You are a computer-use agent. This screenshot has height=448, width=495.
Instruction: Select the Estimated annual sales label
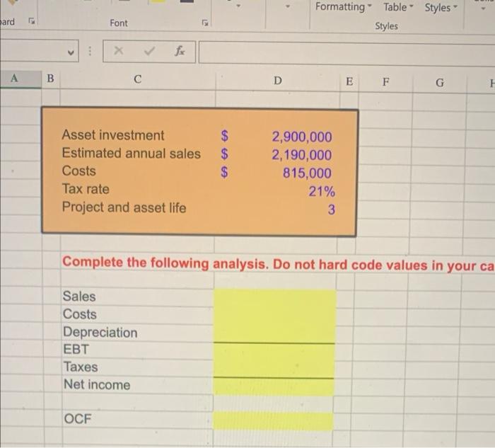coord(132,154)
